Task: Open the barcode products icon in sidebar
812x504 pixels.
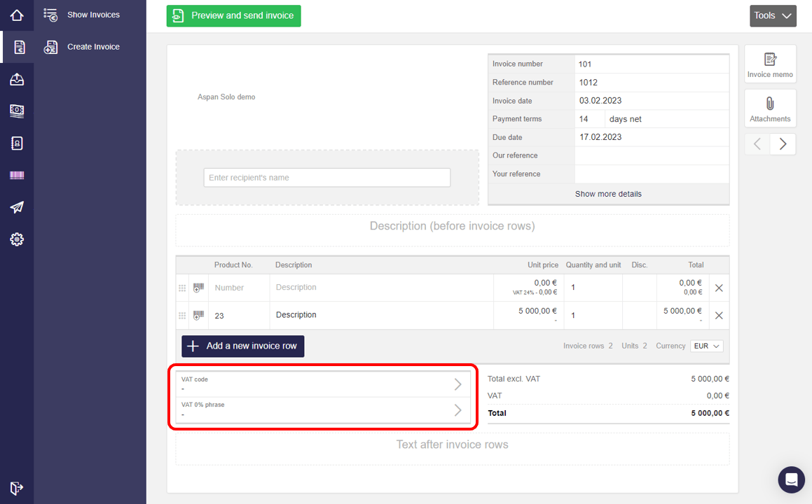Action: 17,176
